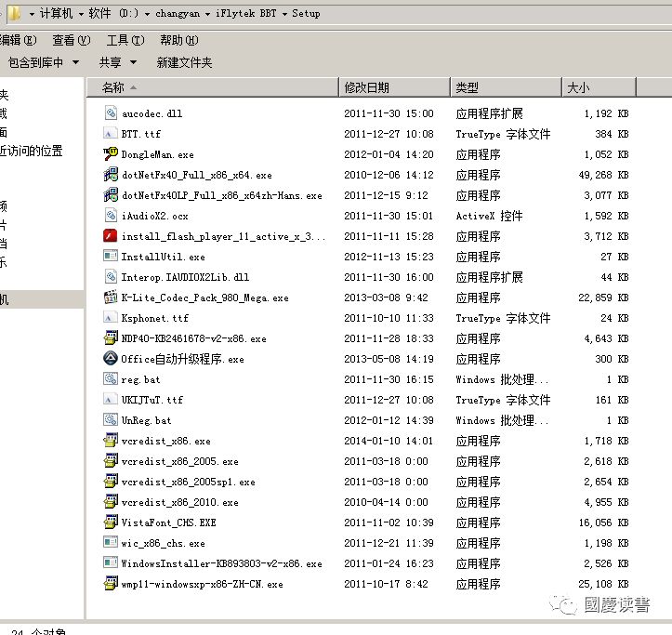Screen dimensions: 672x635
Task: Expand arrow after iFlytek BBT breadcrumb
Action: coord(284,14)
